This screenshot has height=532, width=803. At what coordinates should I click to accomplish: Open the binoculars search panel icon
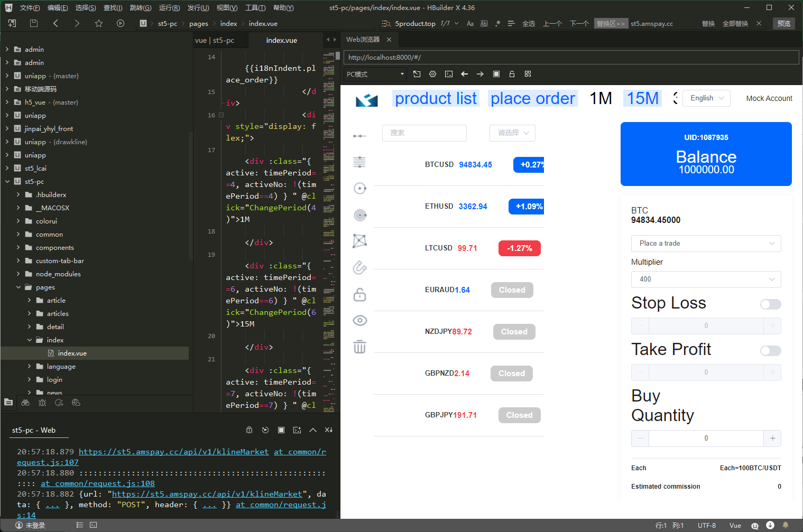point(25,403)
